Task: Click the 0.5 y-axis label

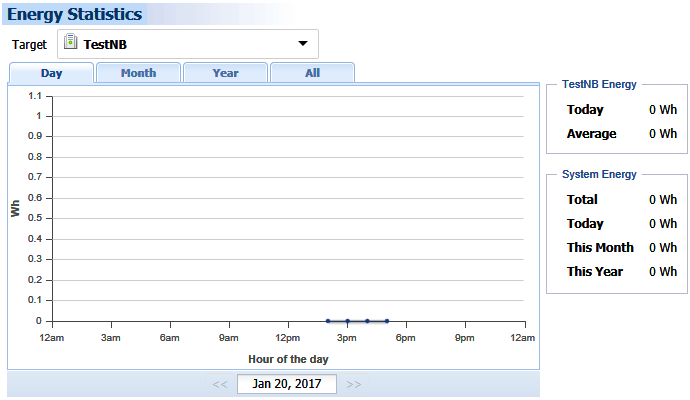Action: [x=35, y=218]
